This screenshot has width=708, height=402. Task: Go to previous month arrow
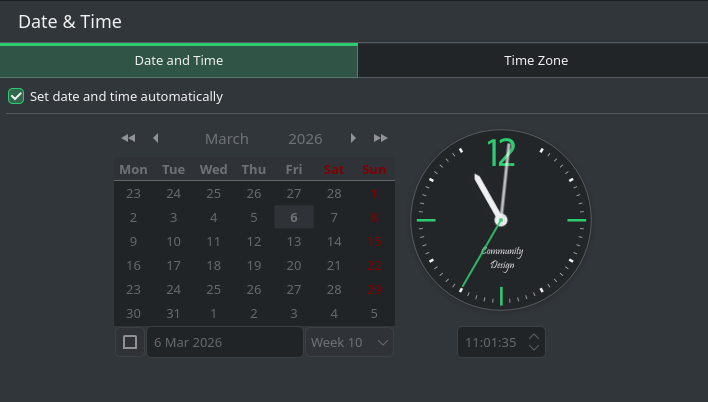[155, 138]
